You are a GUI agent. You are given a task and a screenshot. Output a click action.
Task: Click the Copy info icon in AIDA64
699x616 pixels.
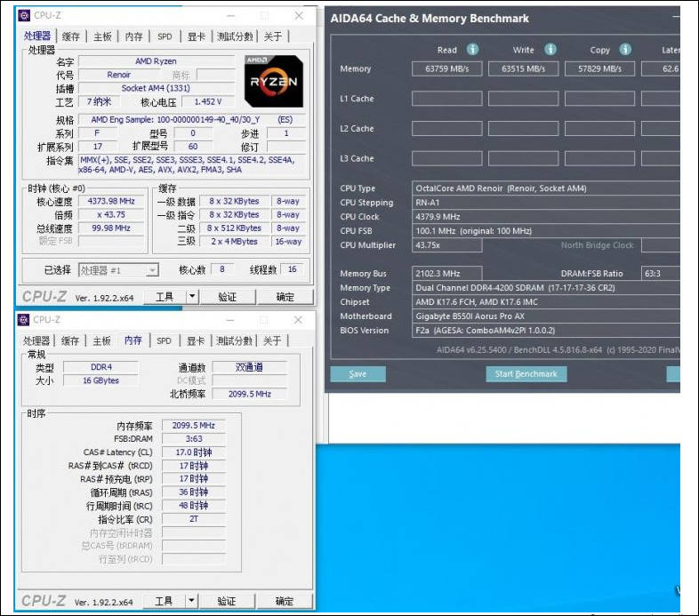(x=625, y=50)
